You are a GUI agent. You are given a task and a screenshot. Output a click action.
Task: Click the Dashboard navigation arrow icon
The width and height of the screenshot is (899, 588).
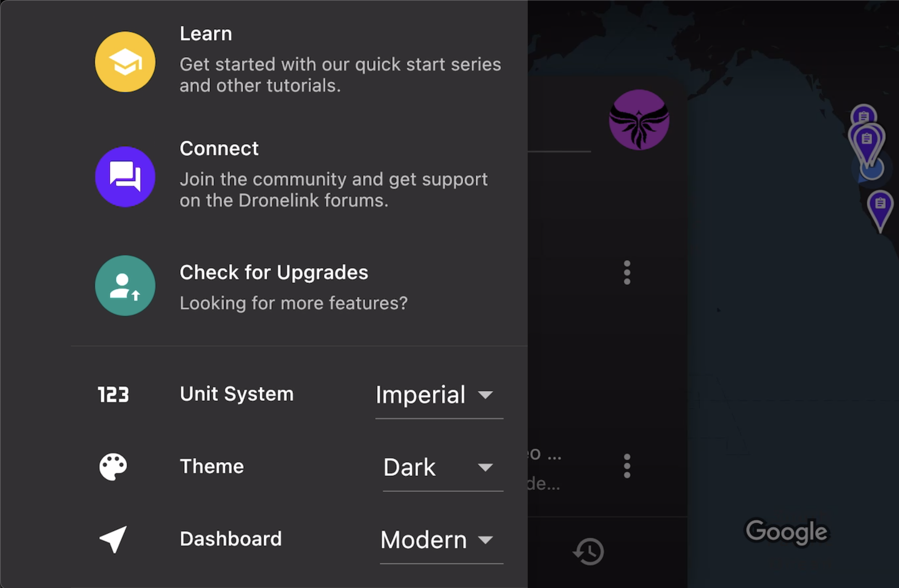click(x=113, y=539)
